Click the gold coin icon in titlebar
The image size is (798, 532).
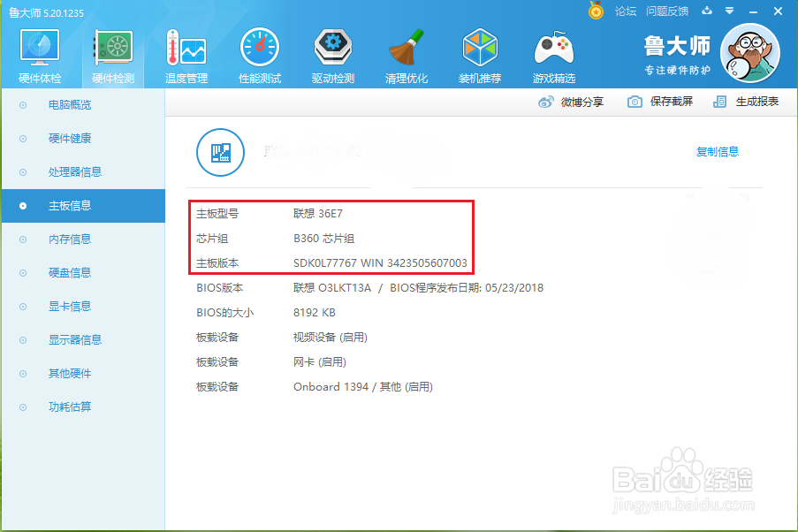pos(596,11)
